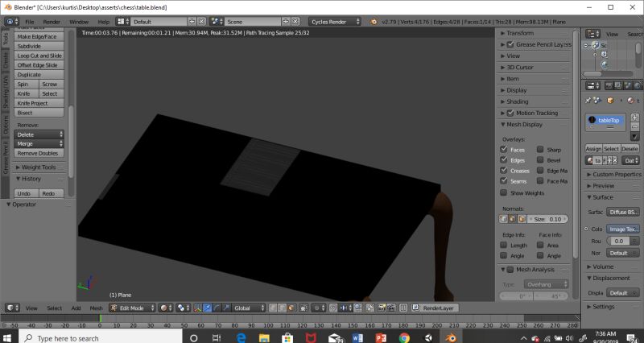Enable face Area info checkbox
The image size is (644, 343).
point(540,245)
